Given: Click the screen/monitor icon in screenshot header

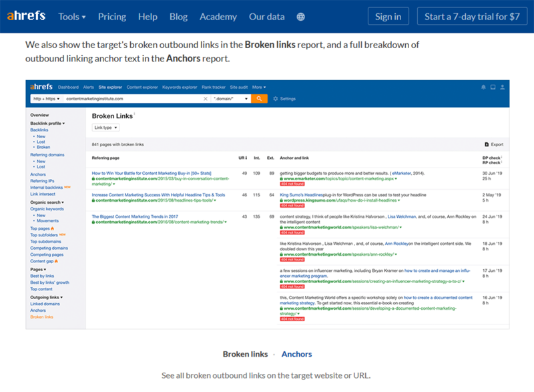Looking at the screenshot, I should coord(493,87).
